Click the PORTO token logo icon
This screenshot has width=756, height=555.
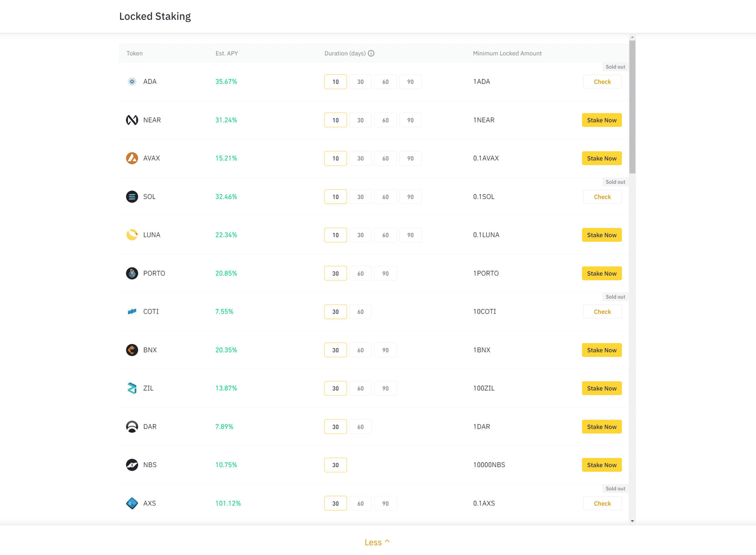click(x=132, y=273)
